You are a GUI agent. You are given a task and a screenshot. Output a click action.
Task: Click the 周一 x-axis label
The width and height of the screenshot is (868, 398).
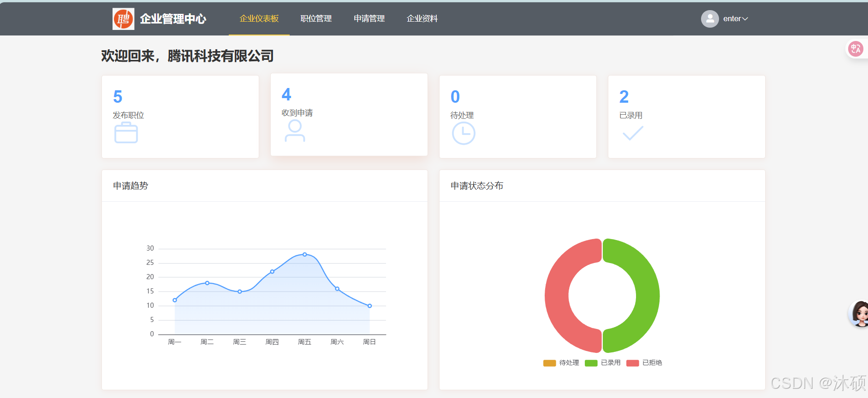pos(175,342)
